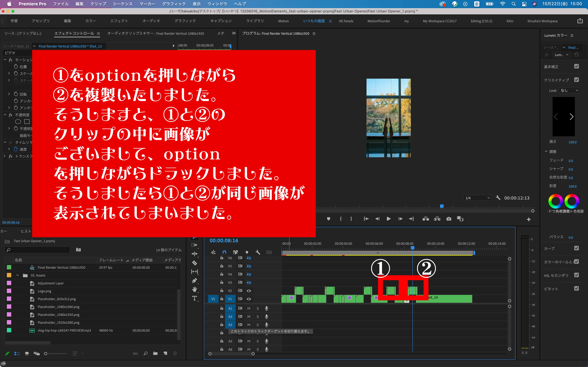Image resolution: width=588 pixels, height=367 pixels.
Task: Play the program monitor
Action: click(388, 219)
